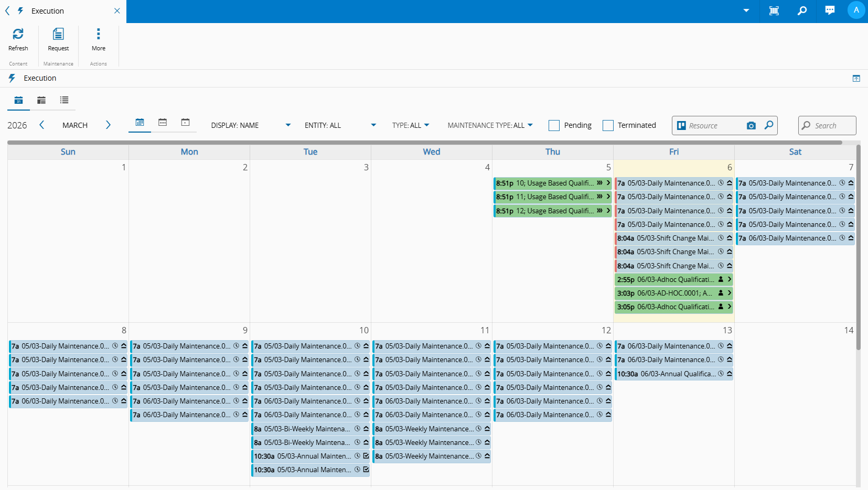Viewport: 868px width, 490px height.
Task: Open the More actions menu
Action: tap(98, 35)
